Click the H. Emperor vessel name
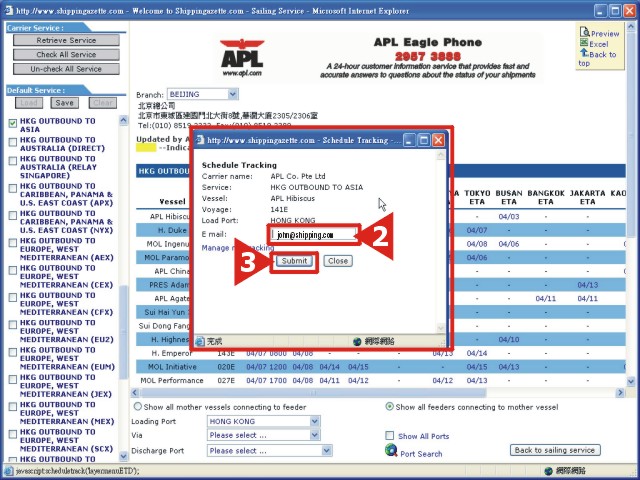 pyautogui.click(x=171, y=353)
